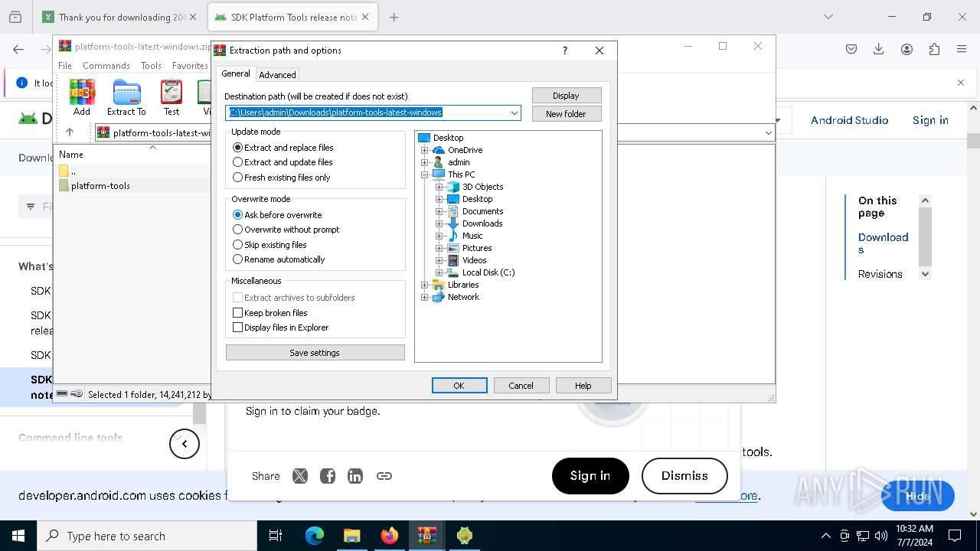
Task: Open the WinRAR Commands menu
Action: 106,66
